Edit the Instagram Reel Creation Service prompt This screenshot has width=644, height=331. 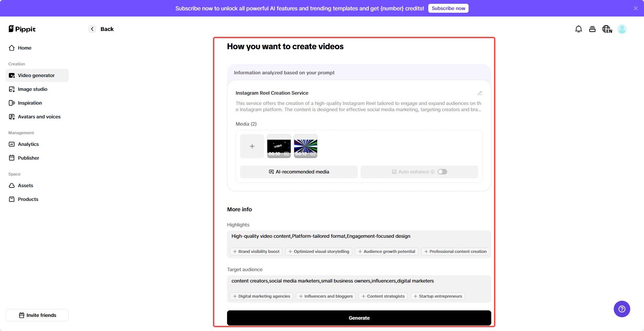coord(480,93)
